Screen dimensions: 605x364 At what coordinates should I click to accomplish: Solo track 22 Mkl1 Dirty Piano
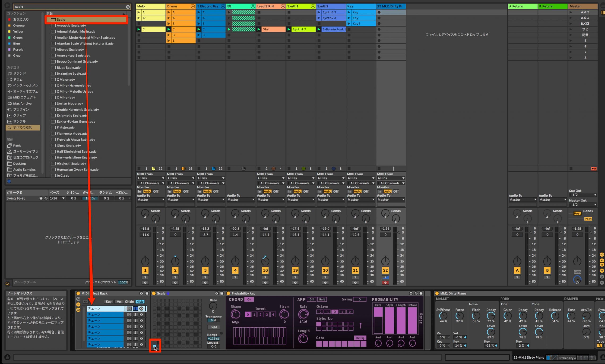coord(385,277)
